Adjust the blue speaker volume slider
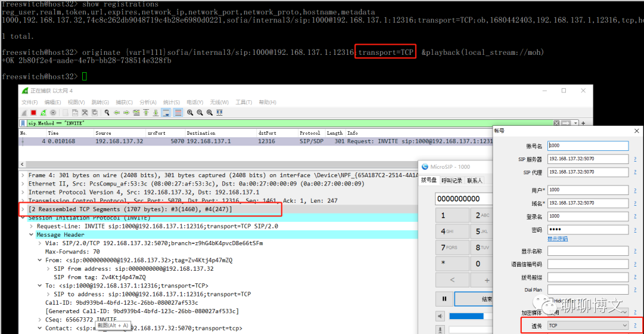Image resolution: width=644 pixels, height=334 pixels. (470, 316)
